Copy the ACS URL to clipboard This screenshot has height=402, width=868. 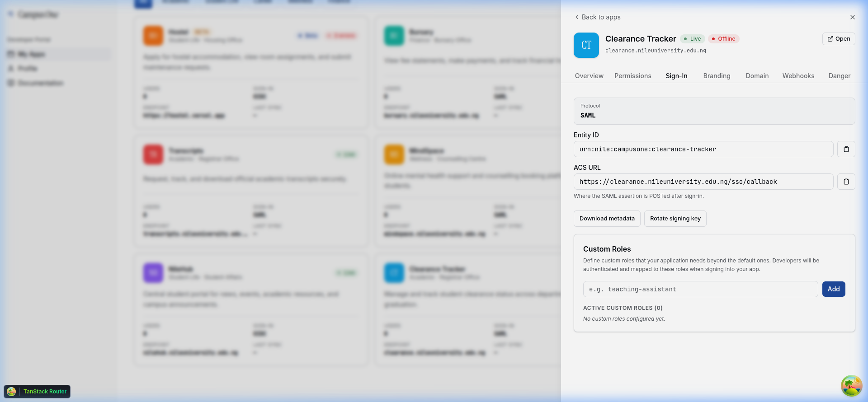point(846,182)
